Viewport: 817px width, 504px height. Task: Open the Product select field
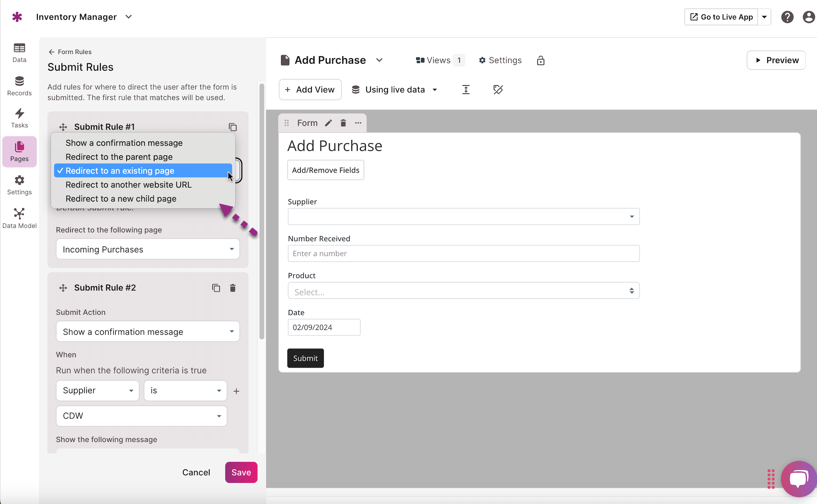click(464, 290)
